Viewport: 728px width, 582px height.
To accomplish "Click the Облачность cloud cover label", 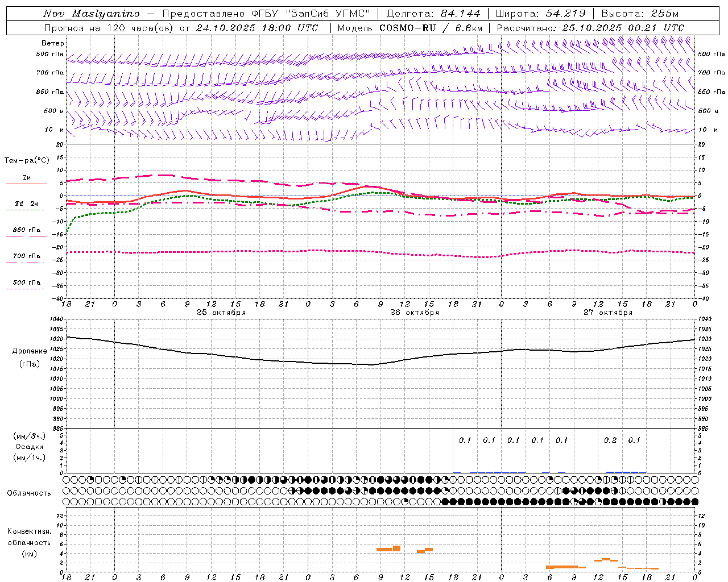I will point(29,493).
